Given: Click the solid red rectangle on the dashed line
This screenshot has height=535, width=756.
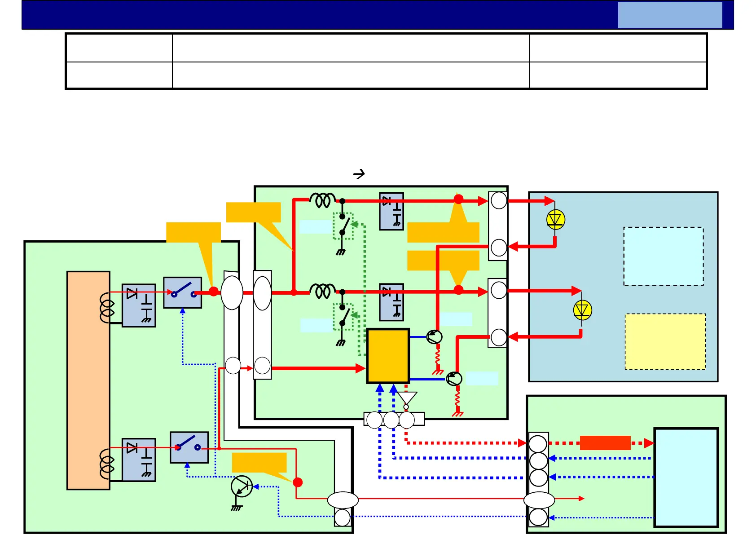Looking at the screenshot, I should coord(605,443).
